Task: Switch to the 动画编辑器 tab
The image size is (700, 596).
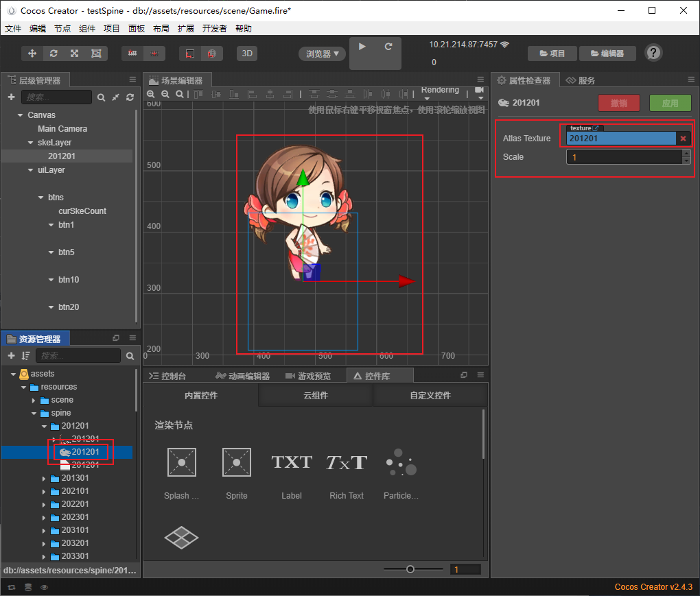Action: pyautogui.click(x=243, y=376)
